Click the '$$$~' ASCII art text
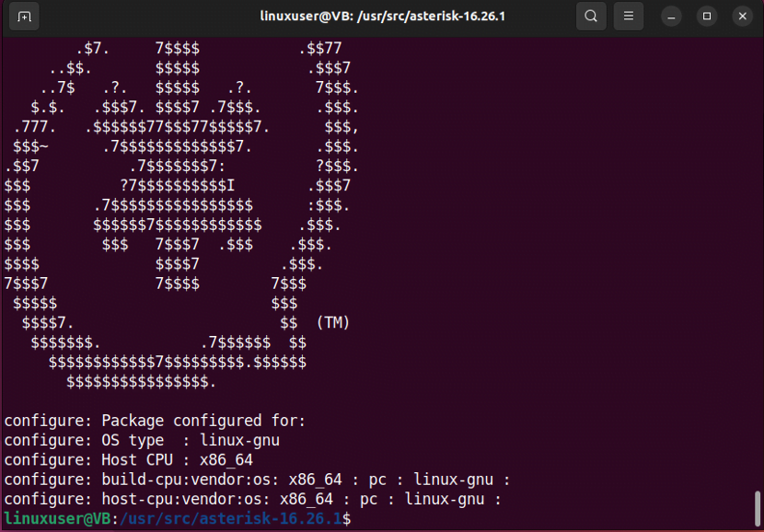The width and height of the screenshot is (764, 532). click(30, 146)
